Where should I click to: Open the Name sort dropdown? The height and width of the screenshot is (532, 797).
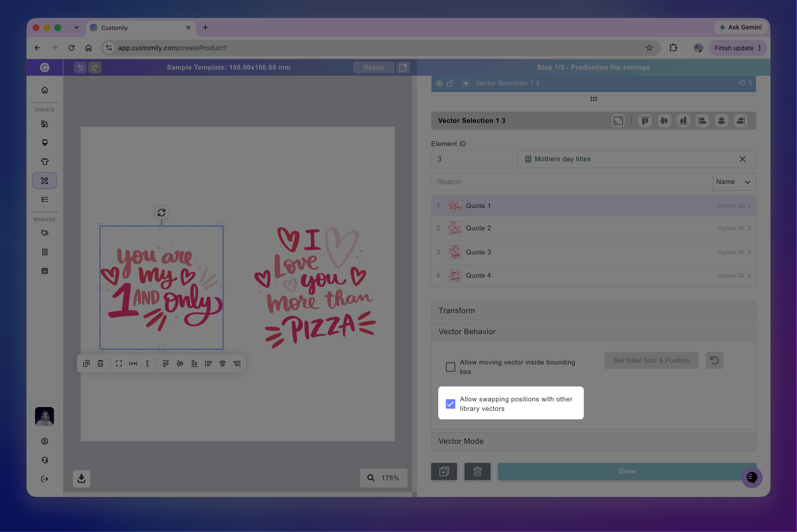pos(734,182)
